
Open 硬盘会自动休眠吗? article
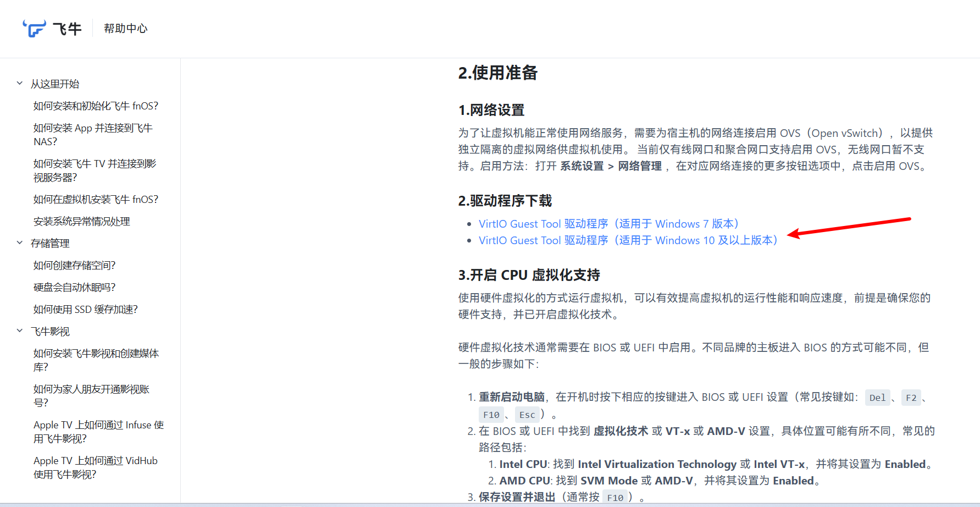pos(74,288)
